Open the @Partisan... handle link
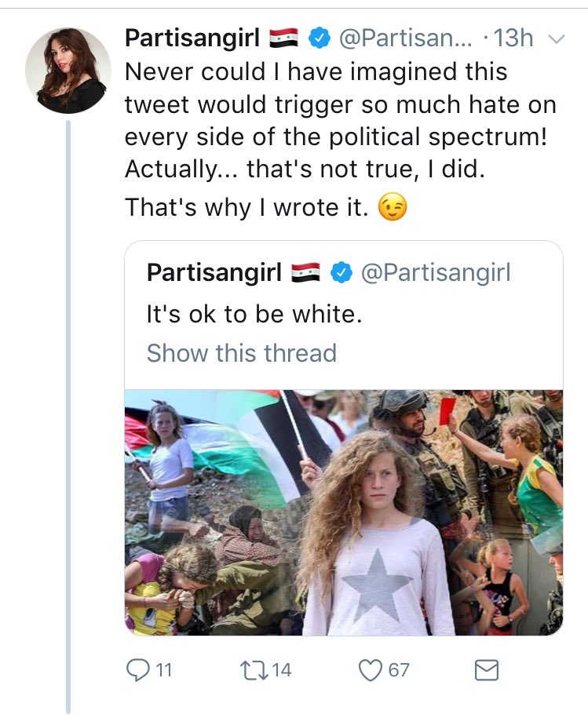 point(405,38)
